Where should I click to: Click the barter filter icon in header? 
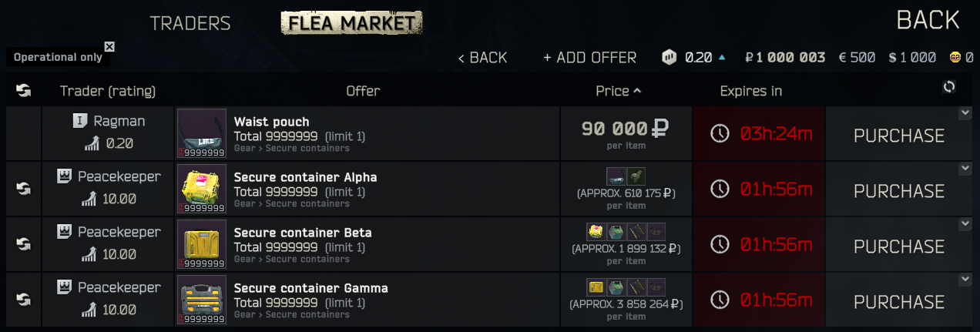click(24, 91)
